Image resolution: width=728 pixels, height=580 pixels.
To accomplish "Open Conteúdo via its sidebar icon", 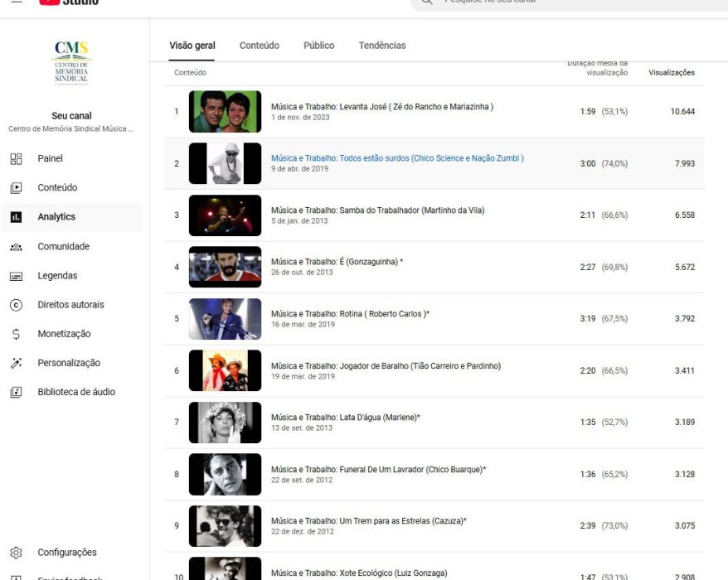I will 16,188.
